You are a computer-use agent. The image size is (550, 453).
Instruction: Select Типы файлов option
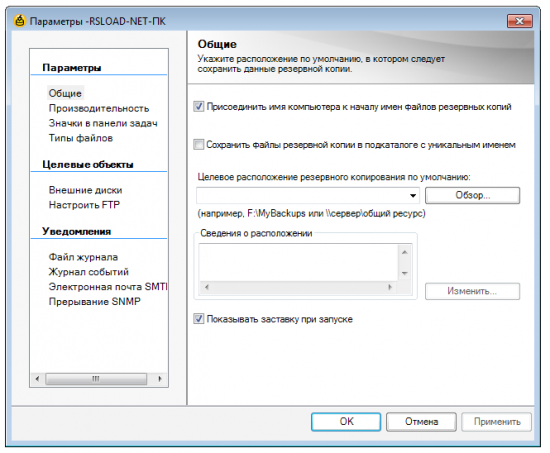81,138
